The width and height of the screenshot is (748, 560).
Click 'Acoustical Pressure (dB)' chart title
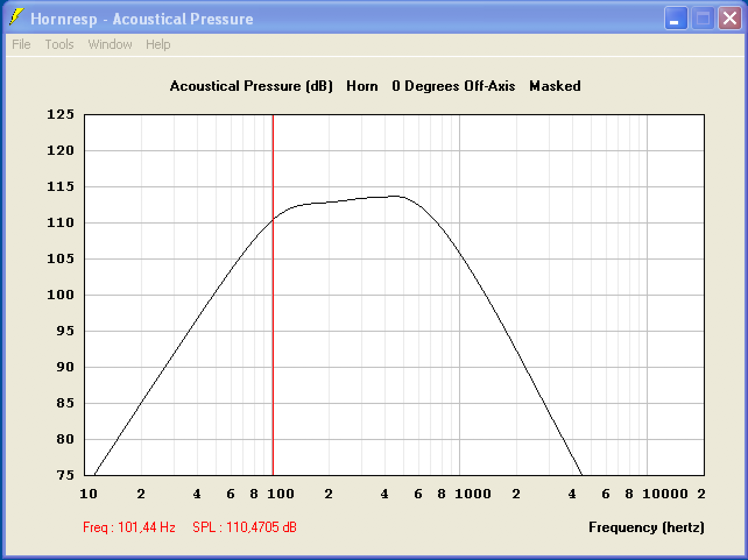point(251,86)
